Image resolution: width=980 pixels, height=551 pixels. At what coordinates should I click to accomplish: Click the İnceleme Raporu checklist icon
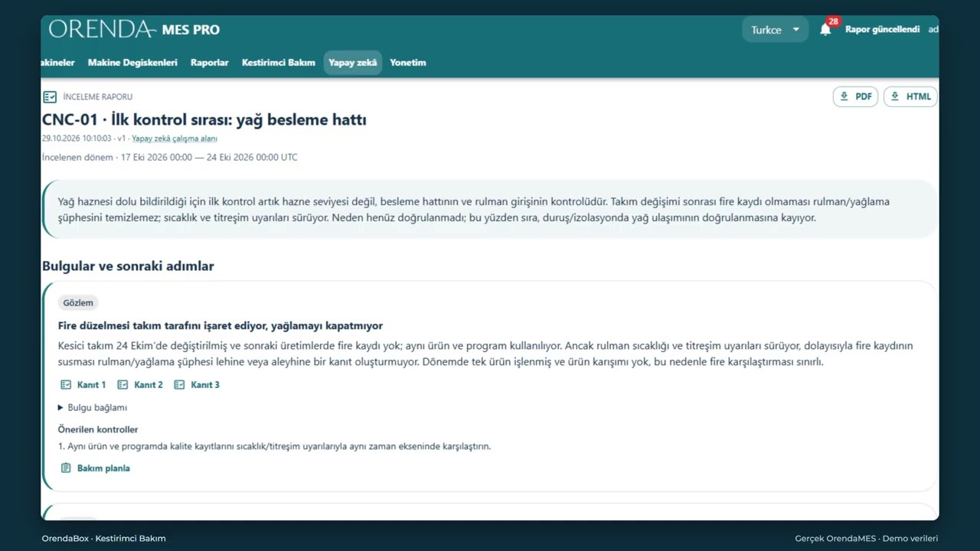(50, 97)
